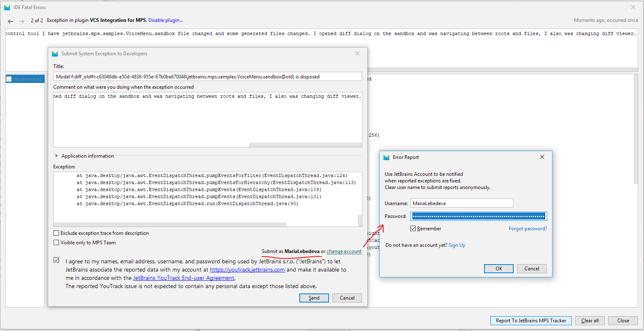
Task: Open the youtrack.jetbrains.com link
Action: click(247, 270)
